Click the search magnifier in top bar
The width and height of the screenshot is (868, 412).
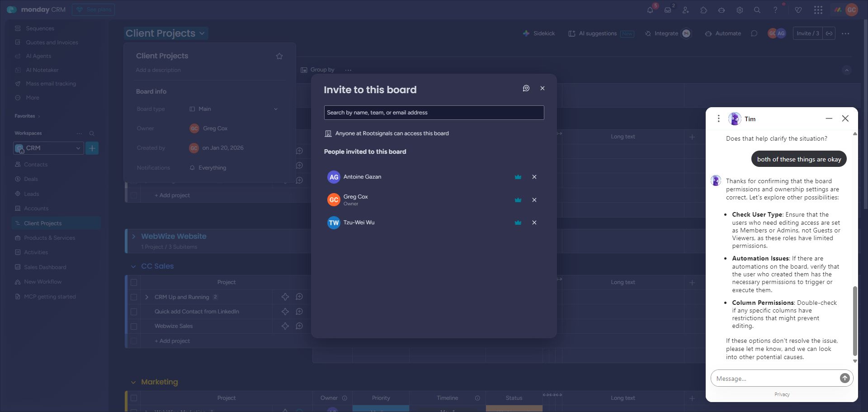coord(757,10)
